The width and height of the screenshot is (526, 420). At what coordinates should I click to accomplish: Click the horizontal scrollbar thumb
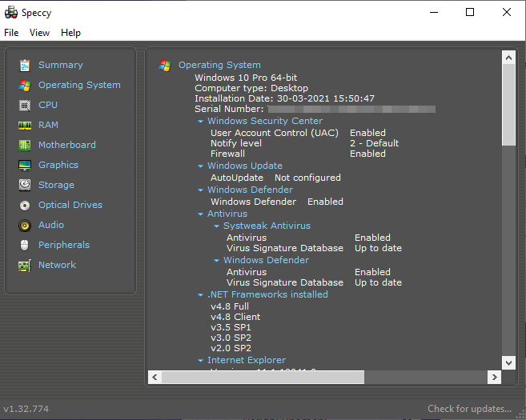(263, 377)
